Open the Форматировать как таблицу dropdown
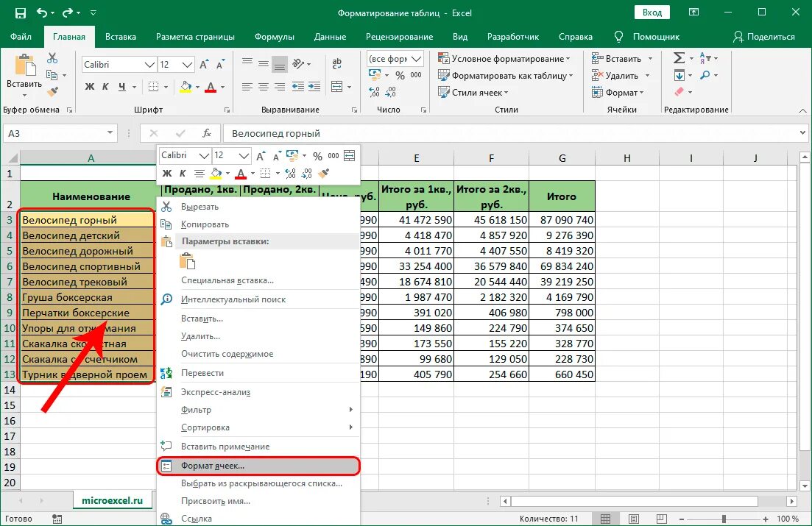 pos(506,76)
